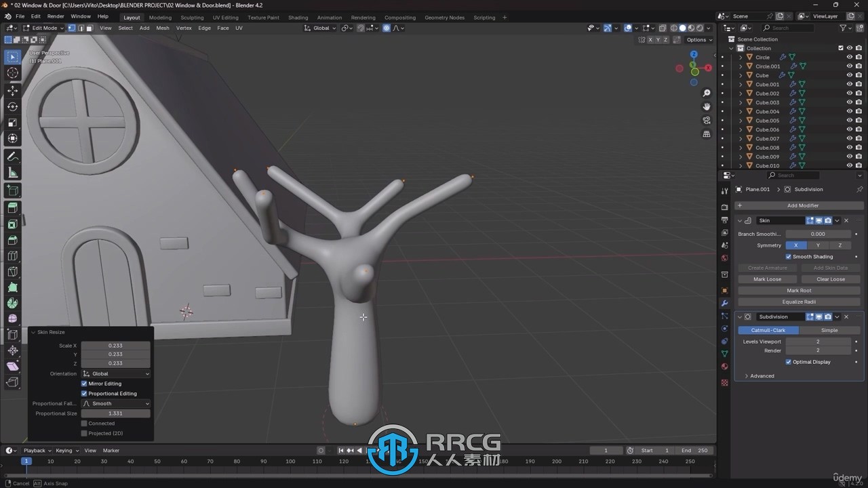This screenshot has width=868, height=488.
Task: Hide the Circle object in viewport
Action: click(x=849, y=57)
